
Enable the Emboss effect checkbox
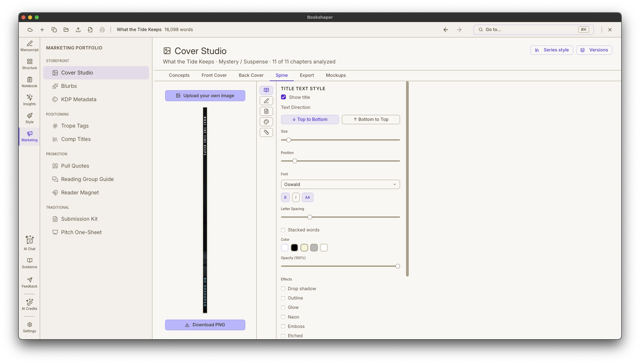click(x=283, y=327)
